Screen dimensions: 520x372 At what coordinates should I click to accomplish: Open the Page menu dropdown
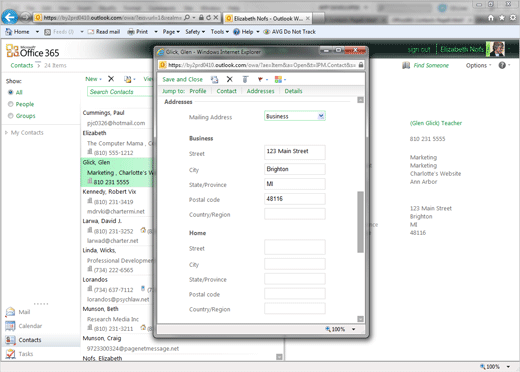coord(171,32)
